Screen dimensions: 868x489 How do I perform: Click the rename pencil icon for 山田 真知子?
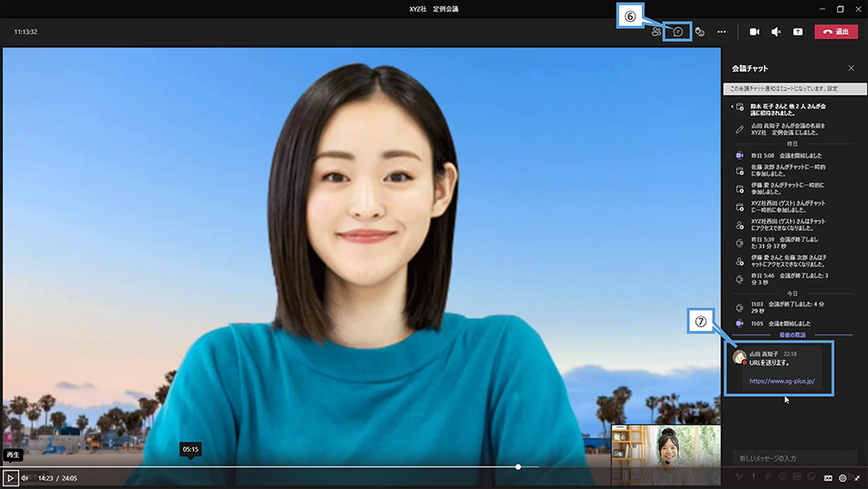click(x=739, y=129)
